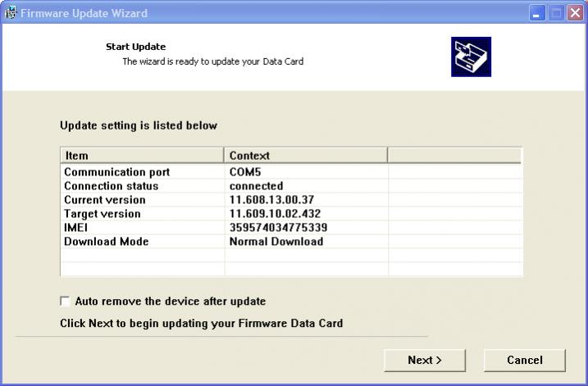The width and height of the screenshot is (588, 386).
Task: Click the connected status value
Action: click(x=256, y=186)
